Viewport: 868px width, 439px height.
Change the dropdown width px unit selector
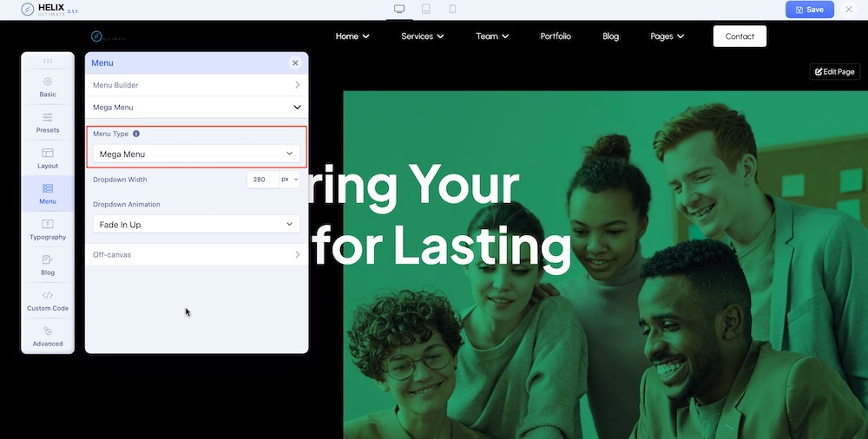pos(289,179)
